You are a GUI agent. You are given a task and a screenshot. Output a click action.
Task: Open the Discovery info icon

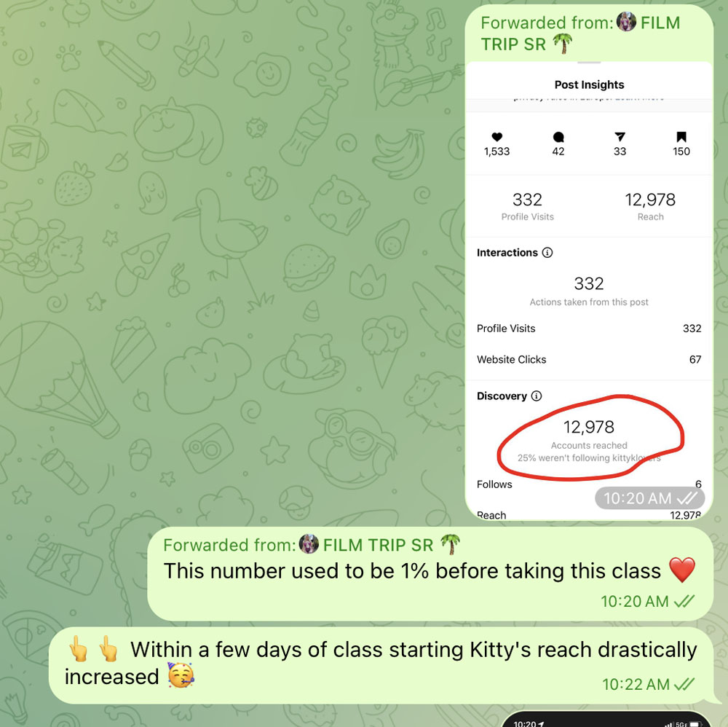(x=537, y=396)
